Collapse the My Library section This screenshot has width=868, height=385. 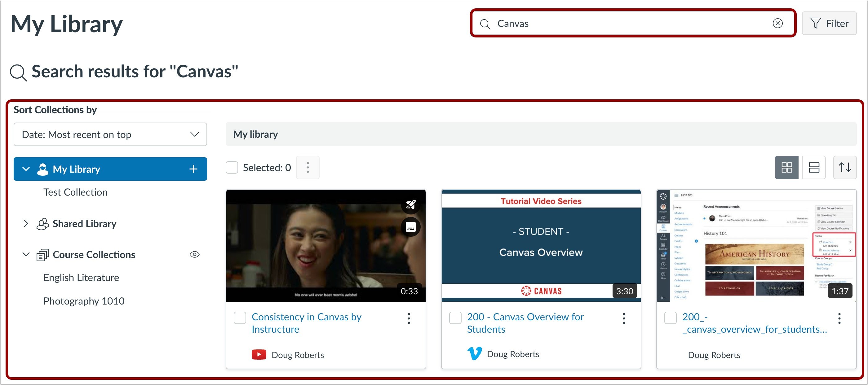pyautogui.click(x=26, y=169)
